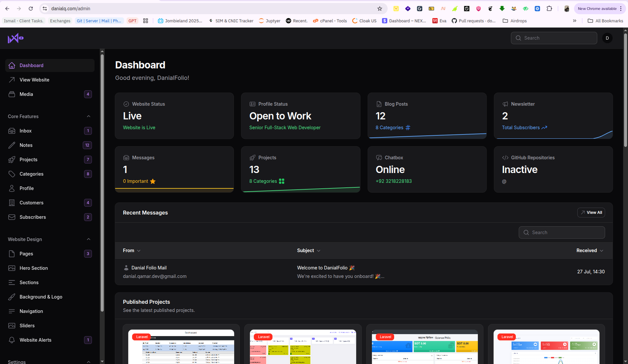Open the Chrome three-dot menu
Screen dimensions: 628x364
tap(621, 9)
